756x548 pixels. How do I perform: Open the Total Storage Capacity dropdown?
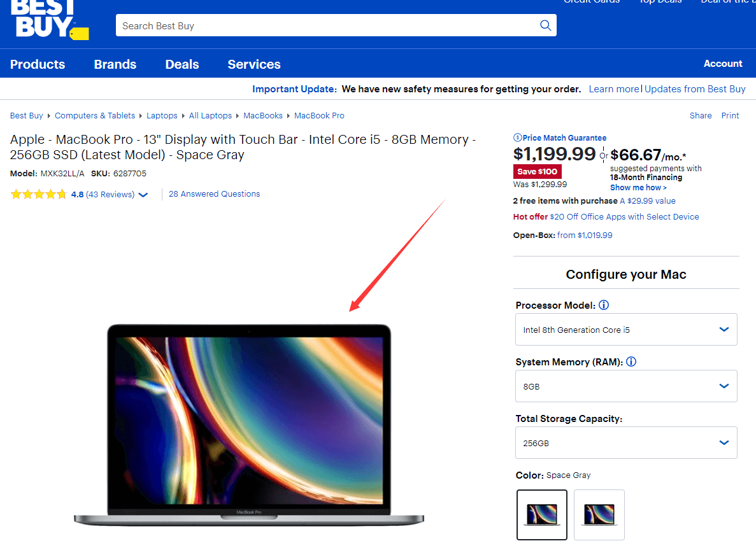626,443
